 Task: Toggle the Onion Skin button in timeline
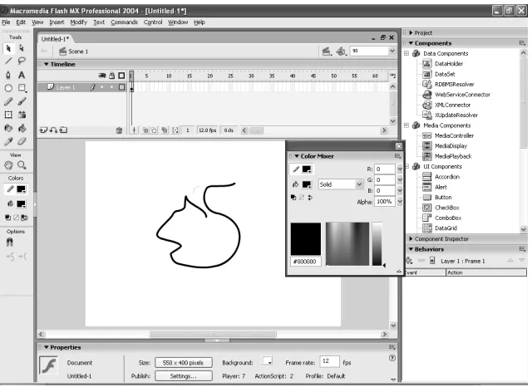coord(145,130)
